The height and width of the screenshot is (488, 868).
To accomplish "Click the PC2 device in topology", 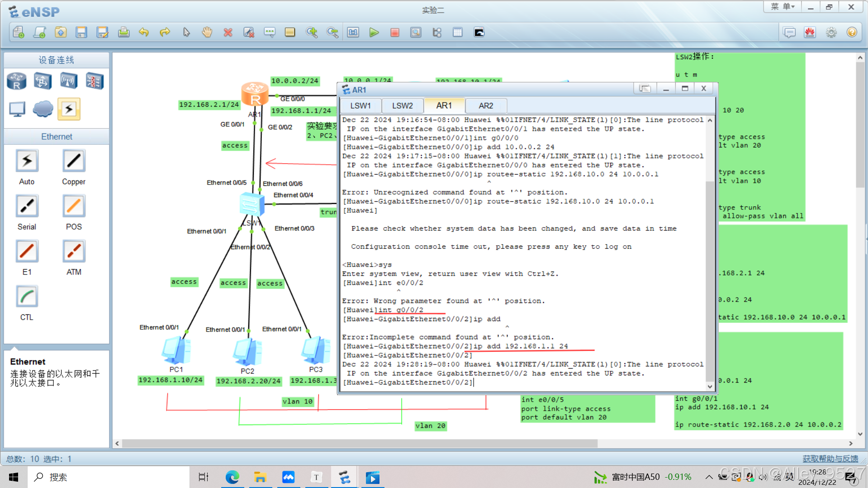I will point(247,352).
